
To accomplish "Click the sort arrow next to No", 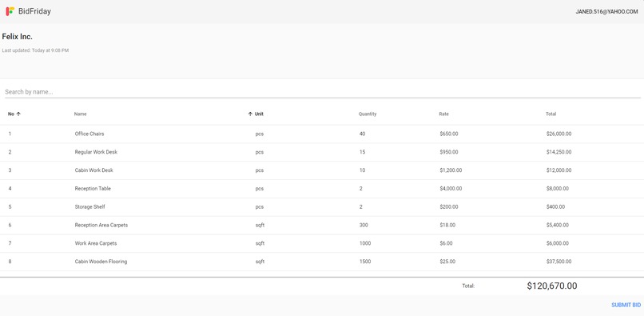I will pyautogui.click(x=18, y=114).
